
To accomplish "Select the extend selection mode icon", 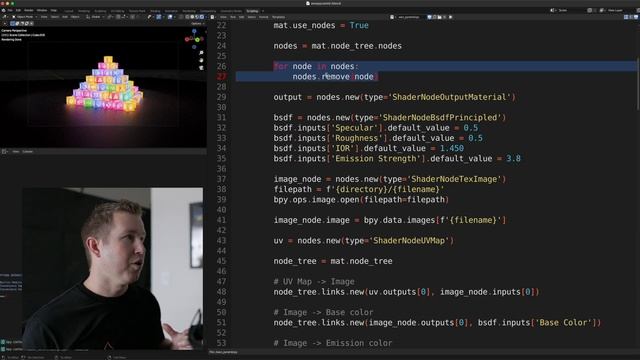I will pyautogui.click(x=18, y=23).
